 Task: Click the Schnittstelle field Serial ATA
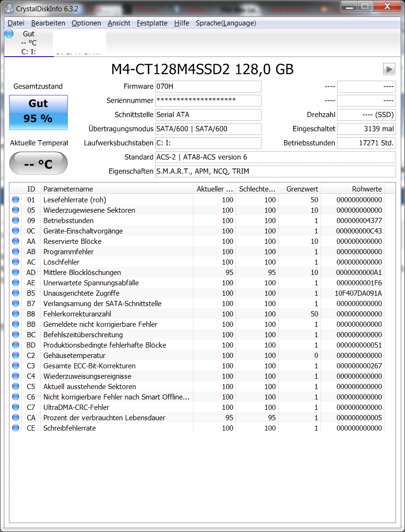coord(209,115)
